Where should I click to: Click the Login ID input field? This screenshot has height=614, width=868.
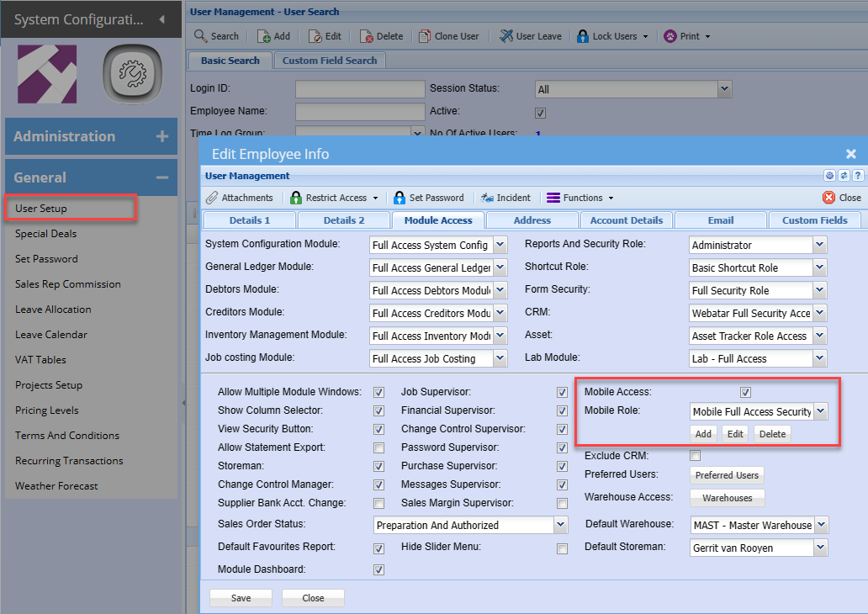coord(360,88)
